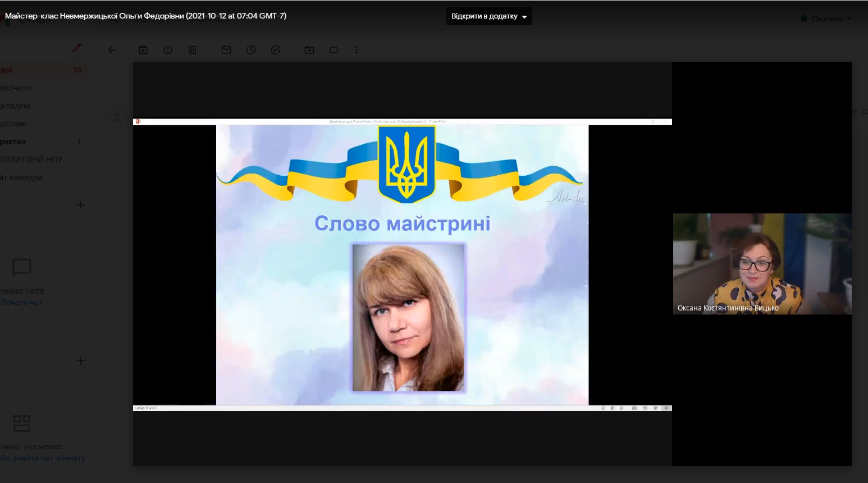Archive the message with the archive icon
868x483 pixels.
tap(143, 50)
